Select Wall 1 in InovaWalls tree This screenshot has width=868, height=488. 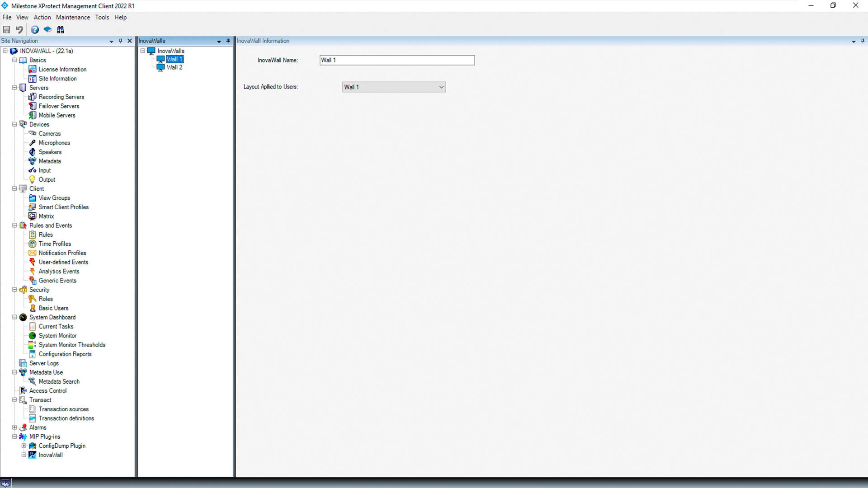click(x=175, y=59)
